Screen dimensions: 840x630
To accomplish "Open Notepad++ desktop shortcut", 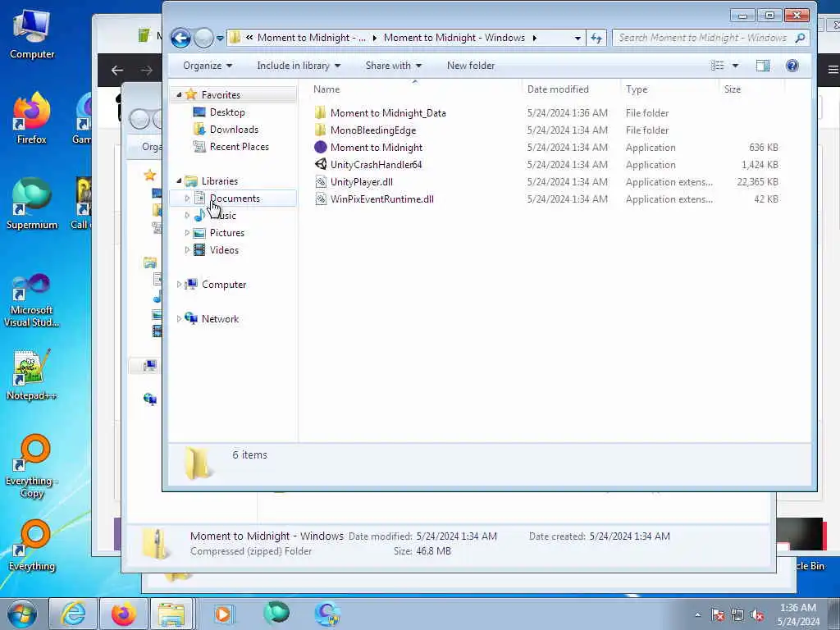I will [32, 374].
